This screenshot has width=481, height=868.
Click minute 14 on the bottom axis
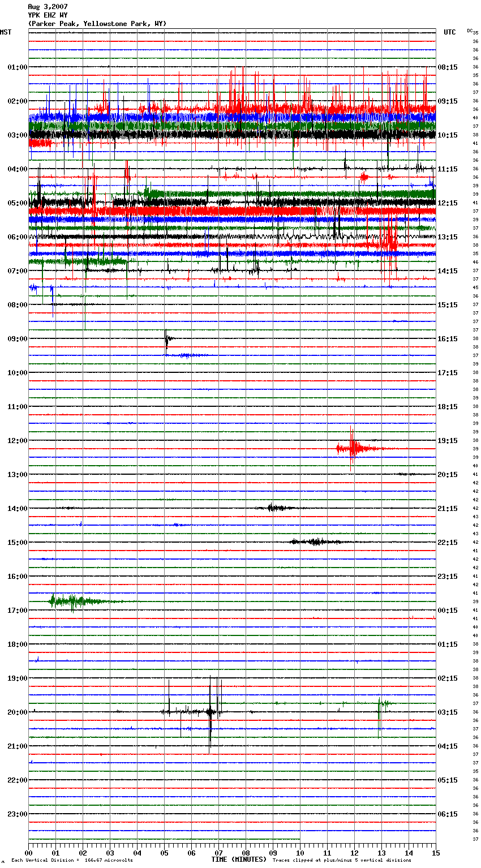point(409,853)
